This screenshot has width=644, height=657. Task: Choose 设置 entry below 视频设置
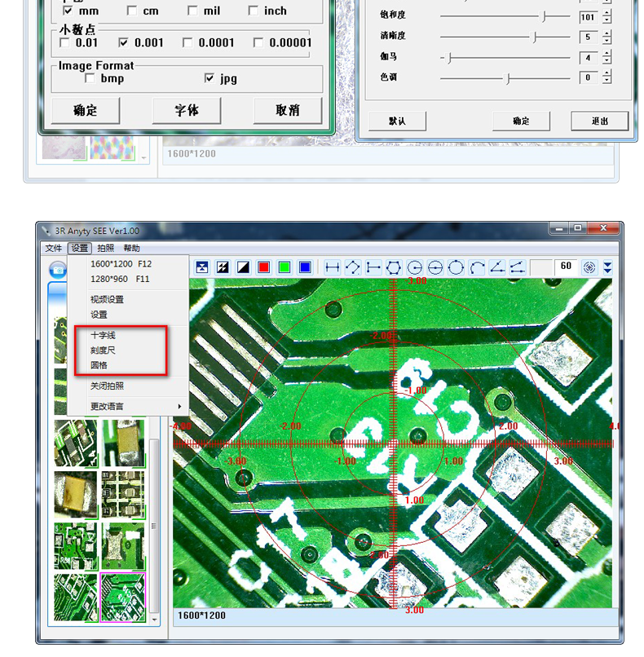[x=128, y=315]
